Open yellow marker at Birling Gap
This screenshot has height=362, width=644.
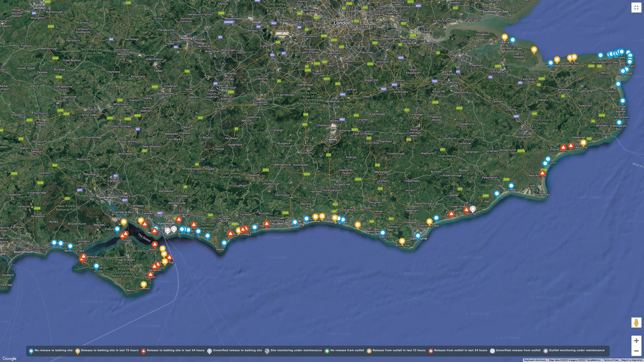(x=402, y=241)
